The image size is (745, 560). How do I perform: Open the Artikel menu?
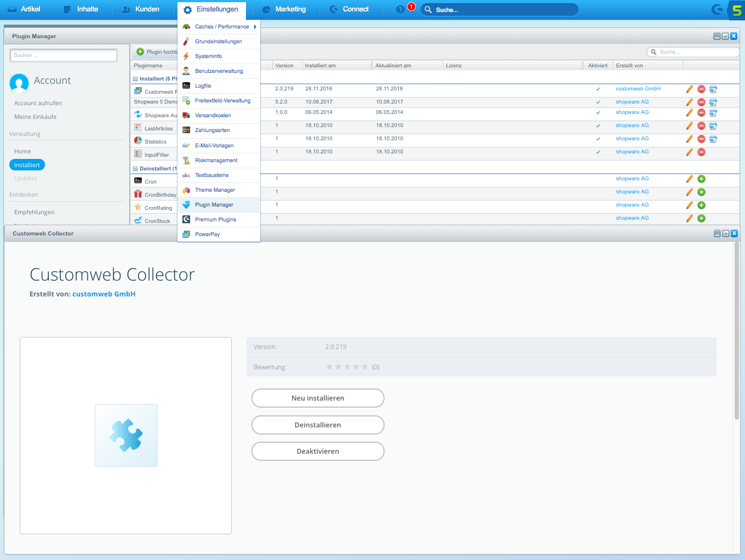pyautogui.click(x=25, y=9)
